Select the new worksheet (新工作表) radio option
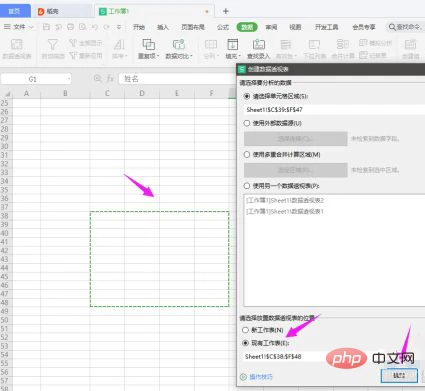Screen dimensions: 425x391 click(x=246, y=330)
